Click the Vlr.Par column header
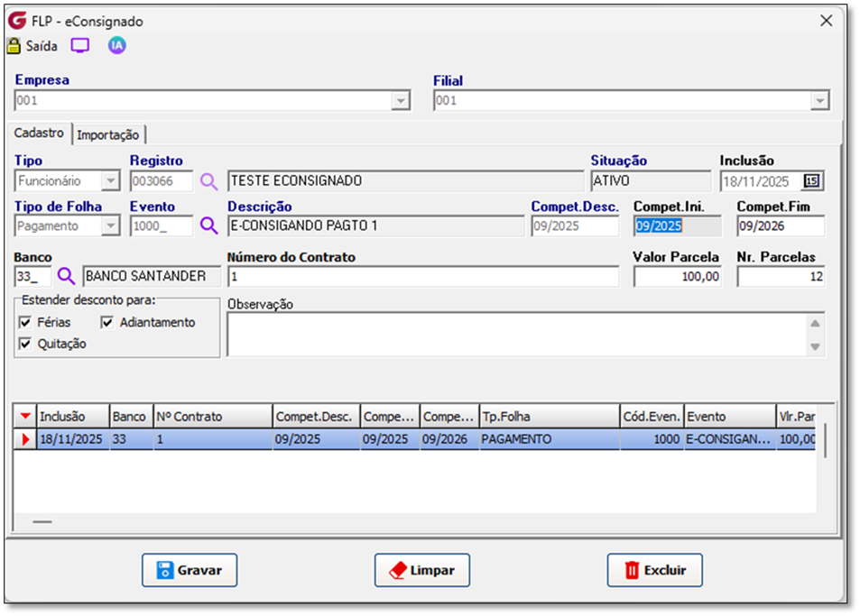This screenshot has height=616, width=860. [x=796, y=417]
